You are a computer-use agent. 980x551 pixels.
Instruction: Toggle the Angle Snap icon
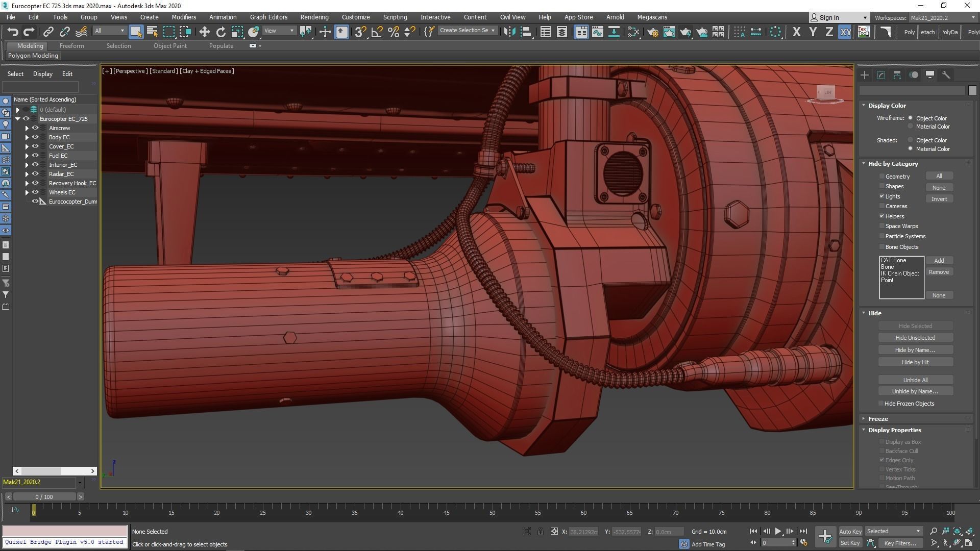click(x=377, y=32)
